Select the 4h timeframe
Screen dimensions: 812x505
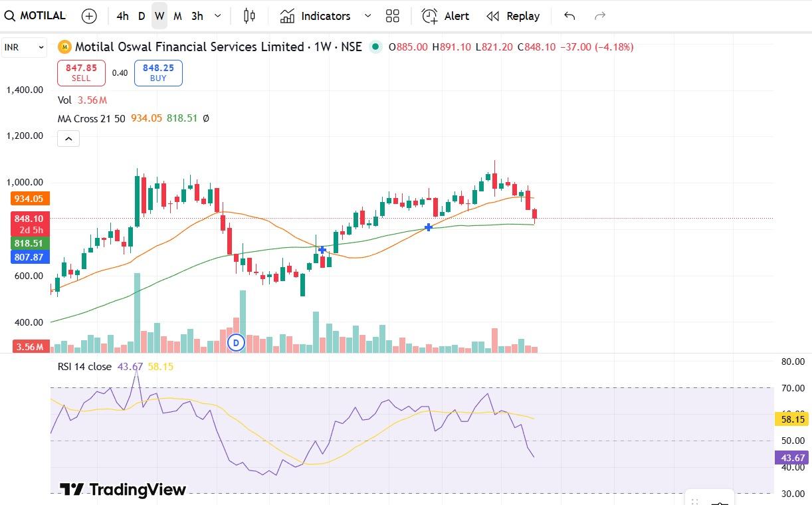[122, 16]
